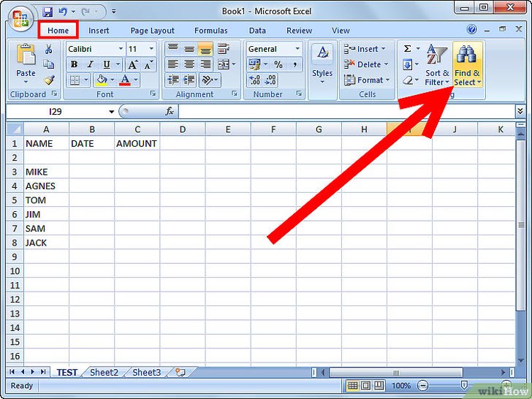Toggle Wrap Text in cells
This screenshot has width=532, height=399.
(x=224, y=49)
